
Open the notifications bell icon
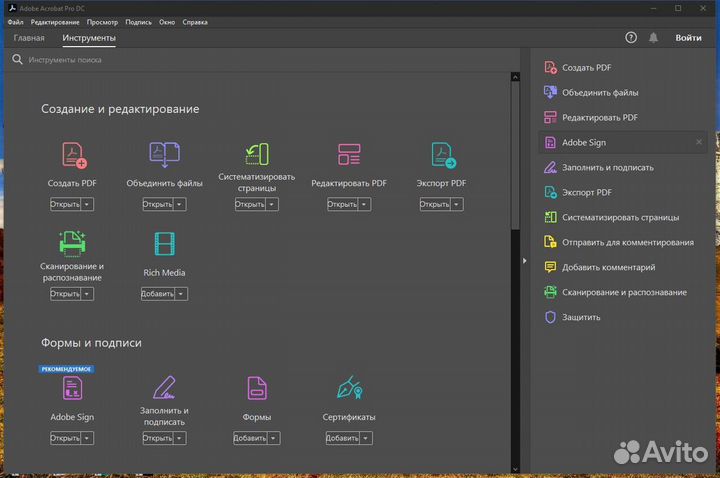pyautogui.click(x=653, y=38)
